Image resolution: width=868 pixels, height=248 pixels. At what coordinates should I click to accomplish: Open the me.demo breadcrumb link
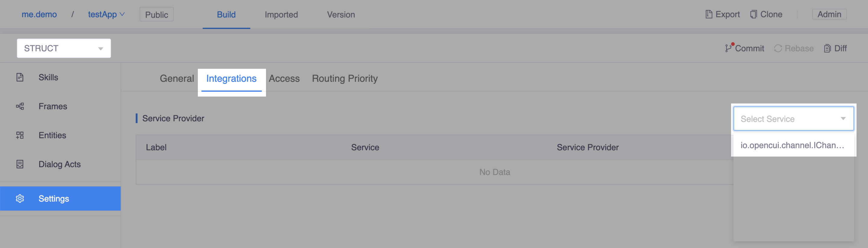39,14
